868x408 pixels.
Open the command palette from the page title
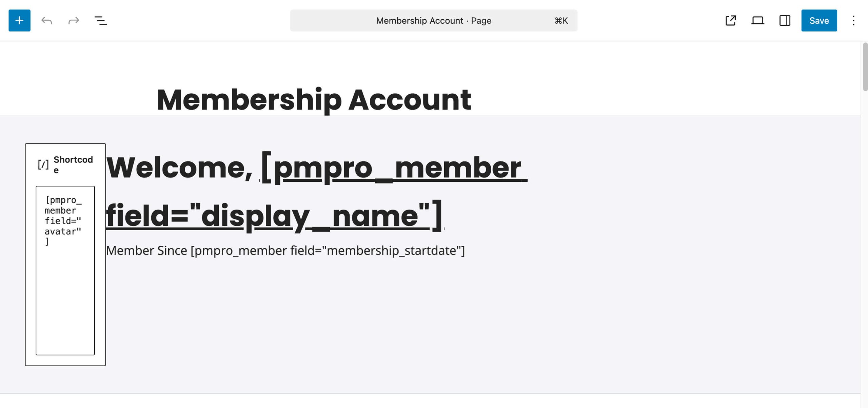433,21
